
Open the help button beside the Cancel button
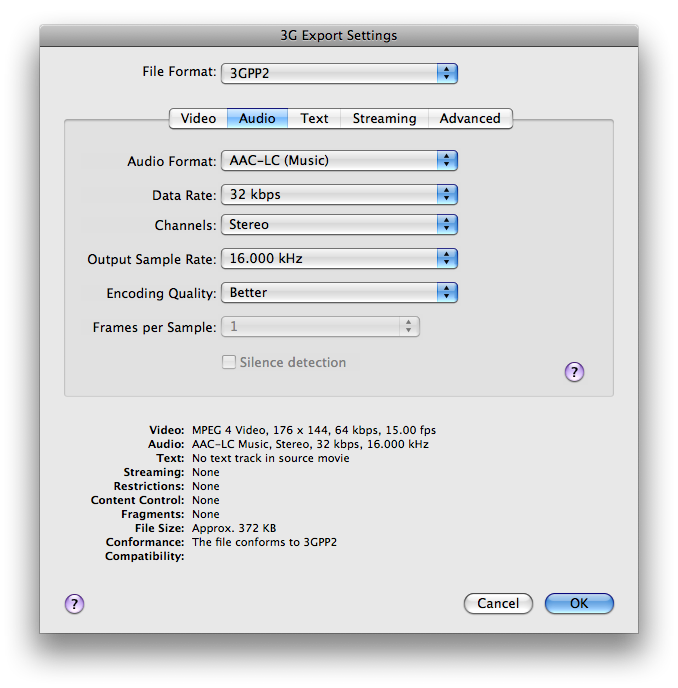pyautogui.click(x=75, y=604)
